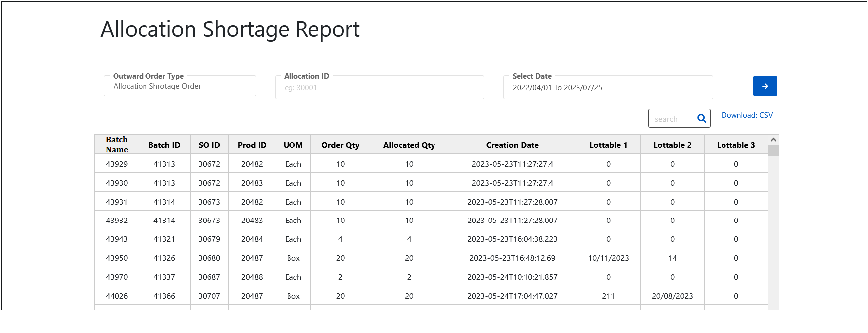Open the Outward Order Type dropdown
This screenshot has height=333, width=868.
pyautogui.click(x=180, y=86)
